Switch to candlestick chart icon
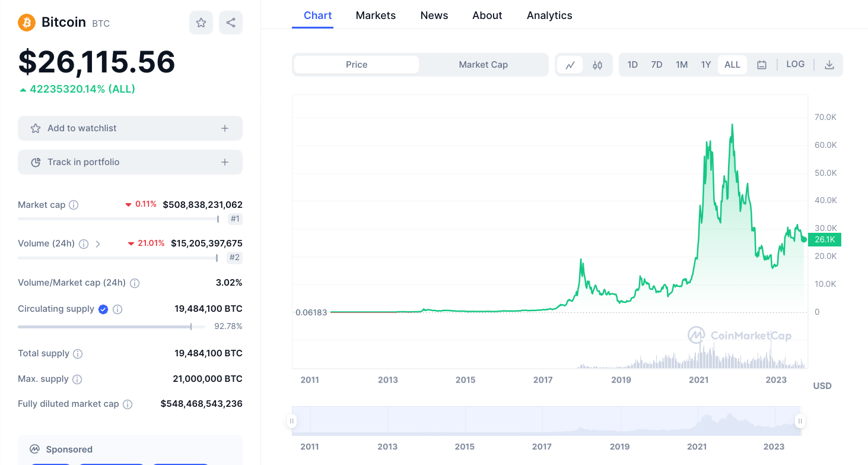The width and height of the screenshot is (868, 465). (x=597, y=65)
